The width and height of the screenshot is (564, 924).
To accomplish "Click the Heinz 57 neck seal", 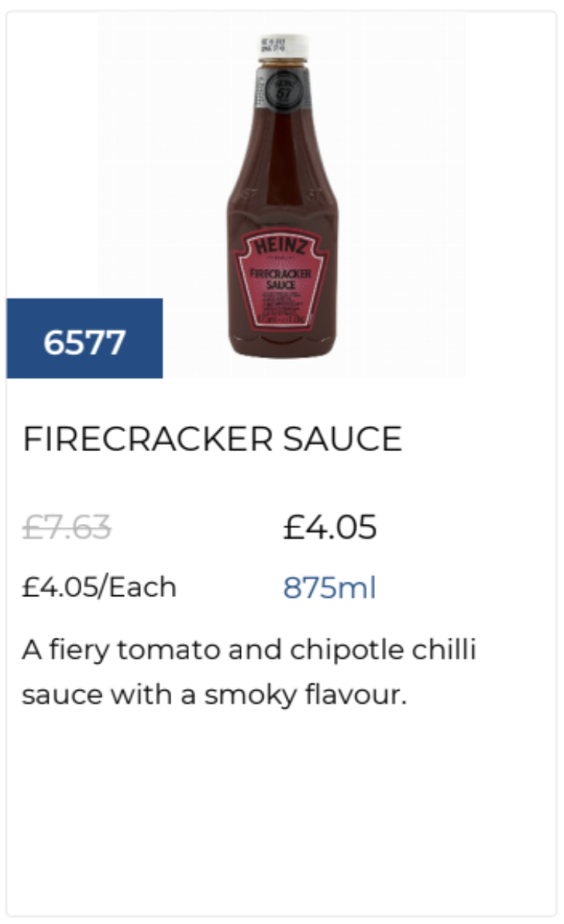I will click(x=284, y=91).
